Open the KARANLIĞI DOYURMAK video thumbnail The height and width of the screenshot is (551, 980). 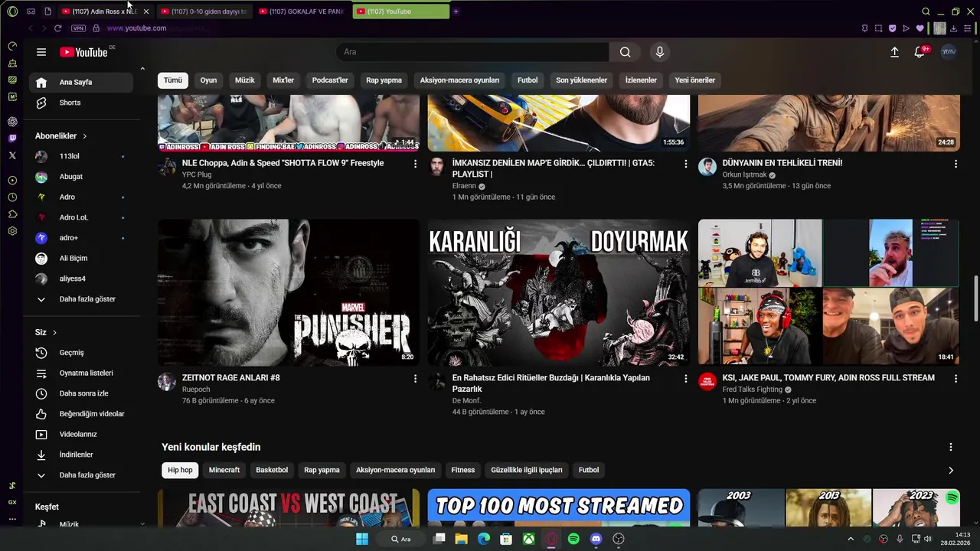pyautogui.click(x=559, y=292)
